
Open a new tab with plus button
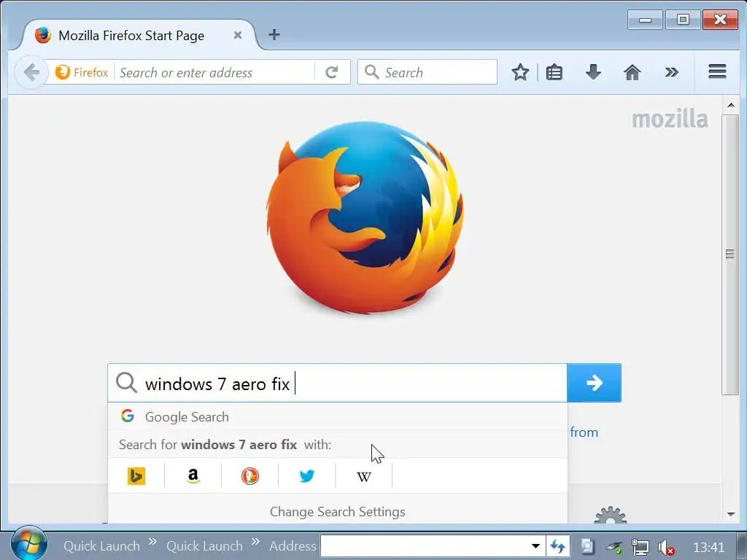[274, 34]
